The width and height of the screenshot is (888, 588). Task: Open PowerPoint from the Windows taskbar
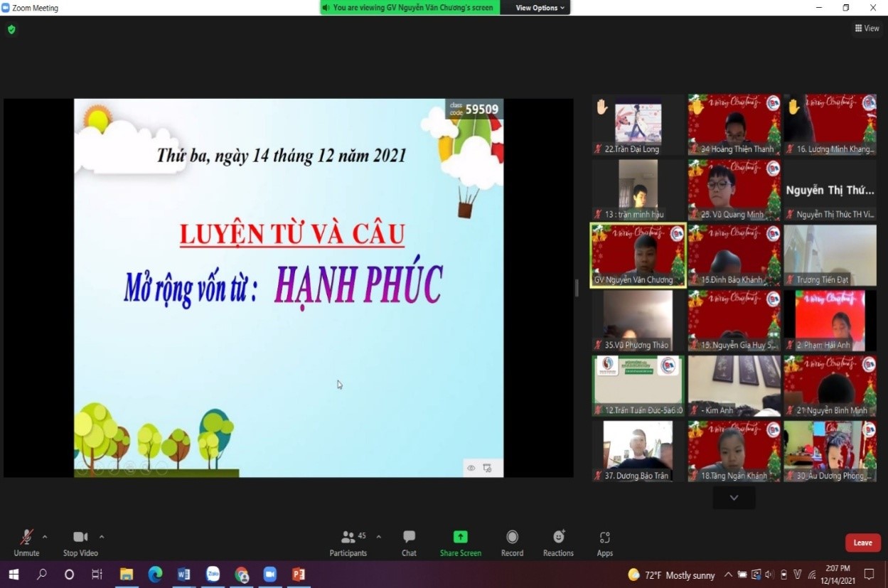coord(299,574)
